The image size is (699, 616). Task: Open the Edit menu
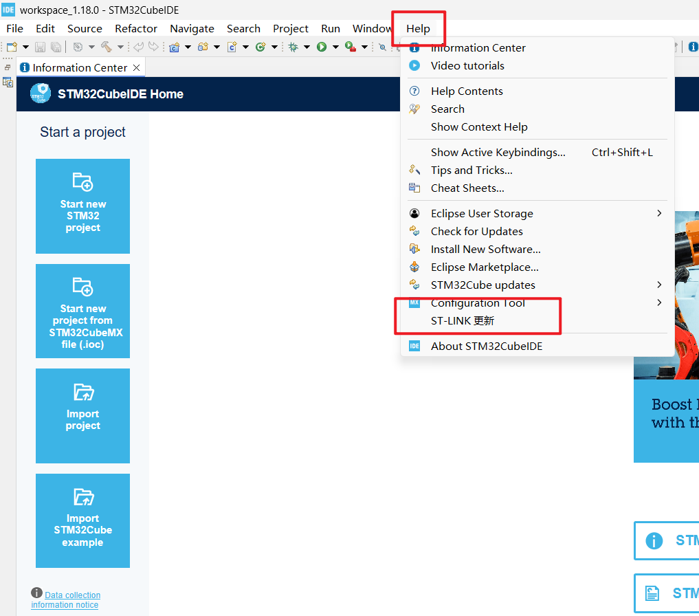point(45,29)
